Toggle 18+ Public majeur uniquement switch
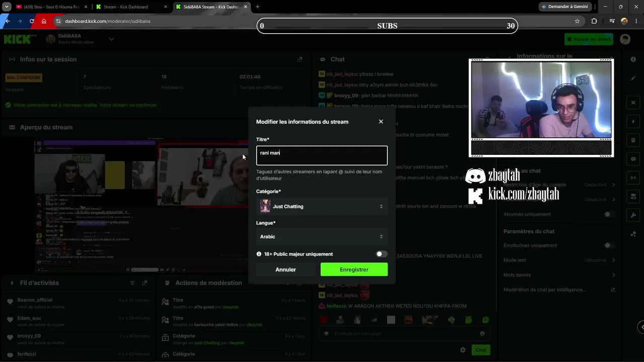 tap(382, 254)
